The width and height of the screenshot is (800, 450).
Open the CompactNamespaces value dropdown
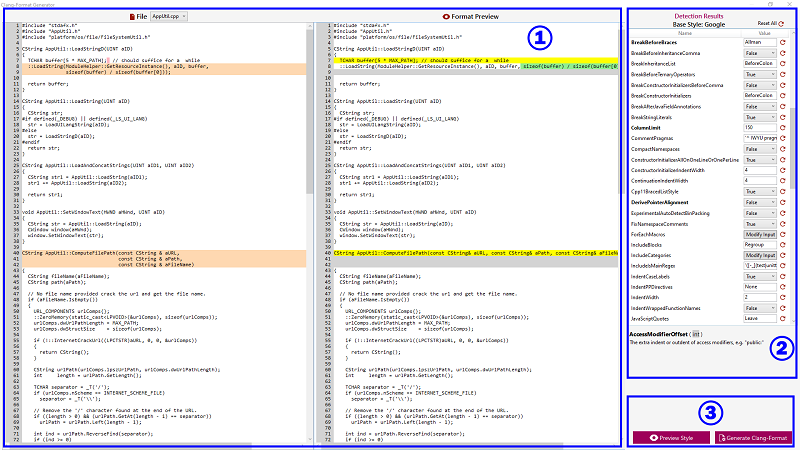pos(760,149)
